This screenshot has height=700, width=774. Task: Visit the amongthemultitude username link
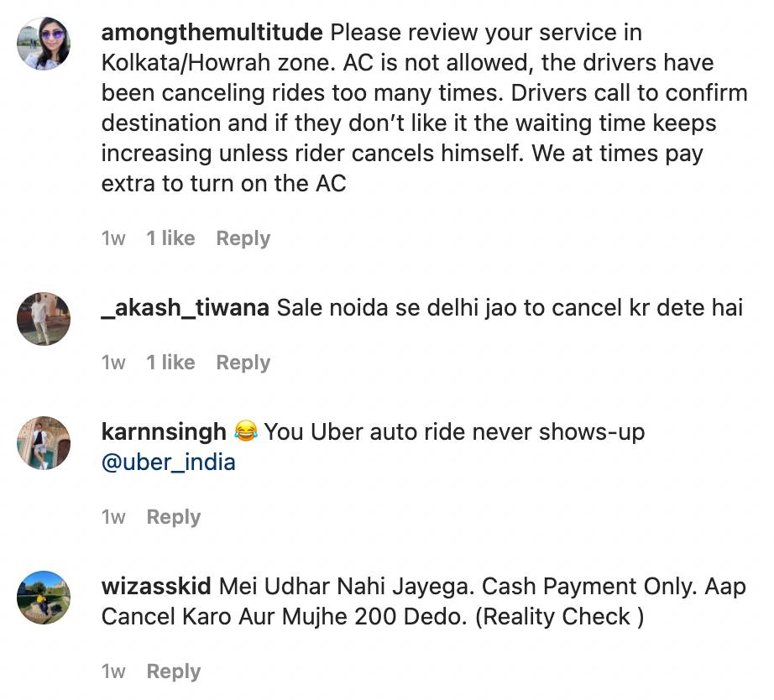coord(212,33)
